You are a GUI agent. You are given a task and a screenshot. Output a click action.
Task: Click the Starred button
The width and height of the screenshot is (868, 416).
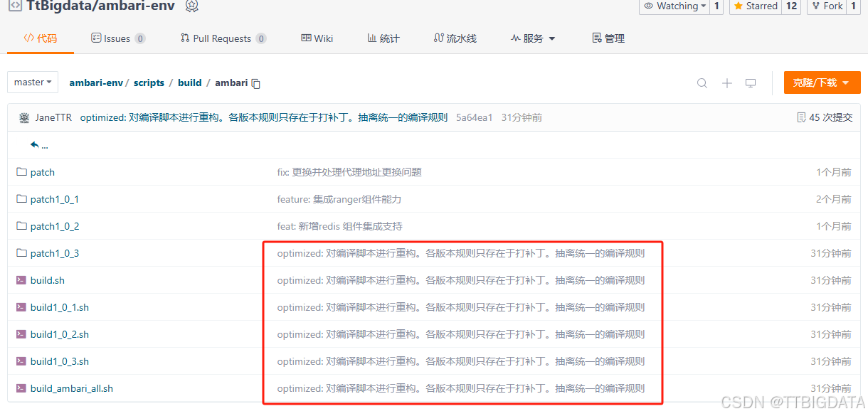(x=756, y=6)
